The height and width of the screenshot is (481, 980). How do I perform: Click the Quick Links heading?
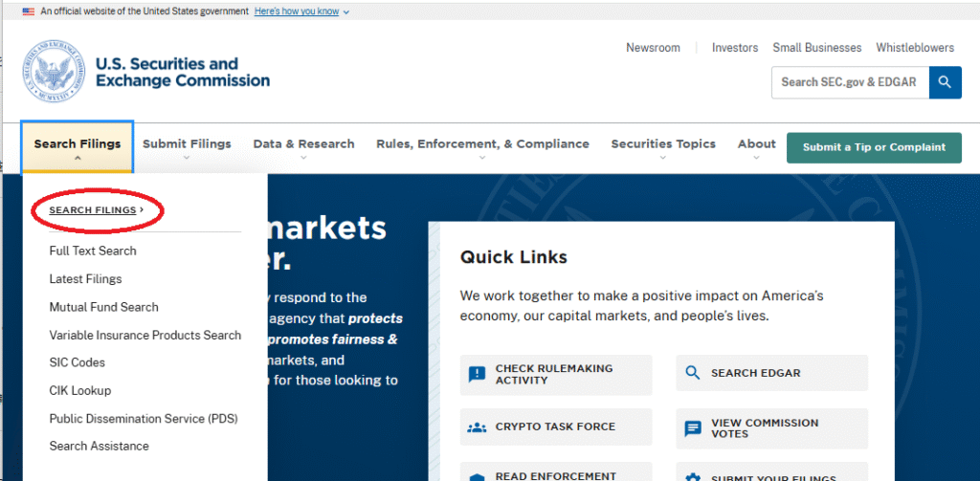coord(514,256)
